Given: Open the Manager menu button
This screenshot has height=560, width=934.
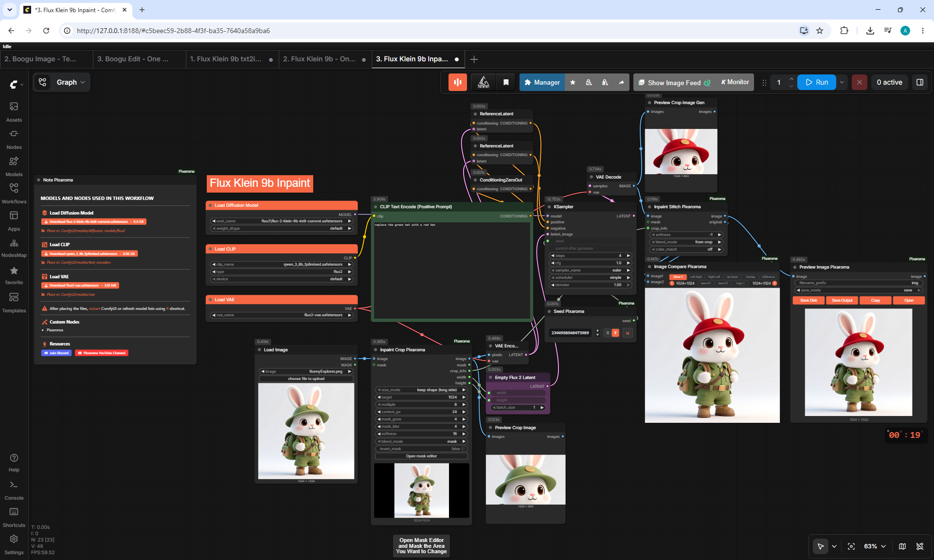Looking at the screenshot, I should tap(542, 82).
